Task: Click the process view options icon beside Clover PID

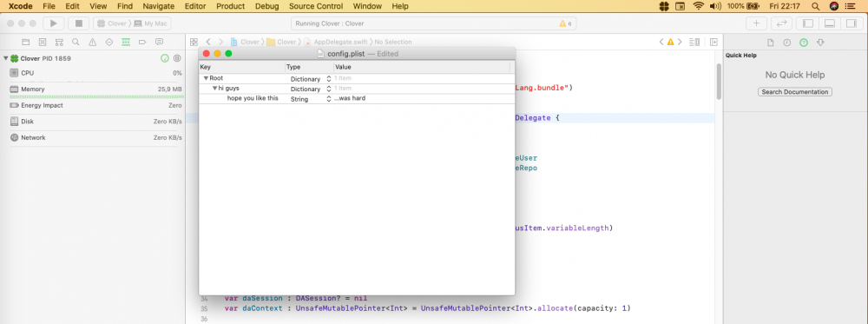Action: tap(177, 58)
